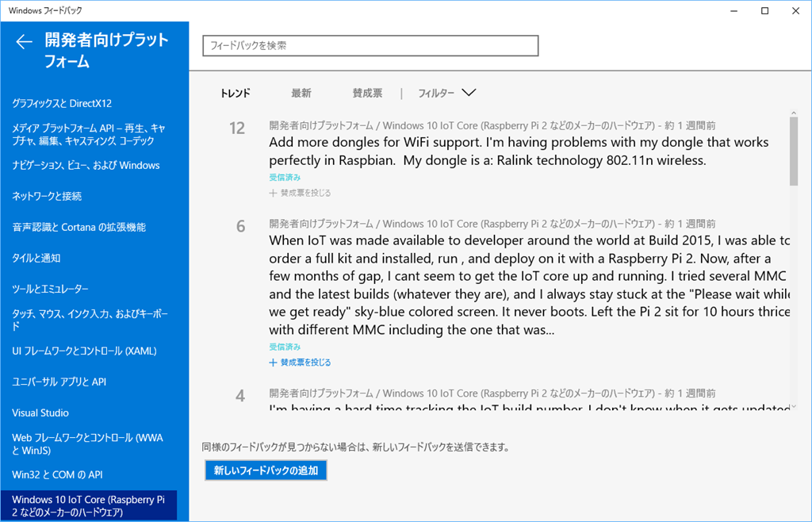
Task: Open ツールとエミュレーター category
Action: tap(50, 289)
